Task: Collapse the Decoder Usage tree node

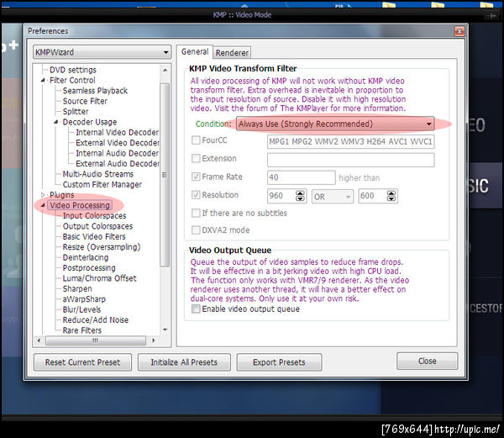Action: click(56, 122)
